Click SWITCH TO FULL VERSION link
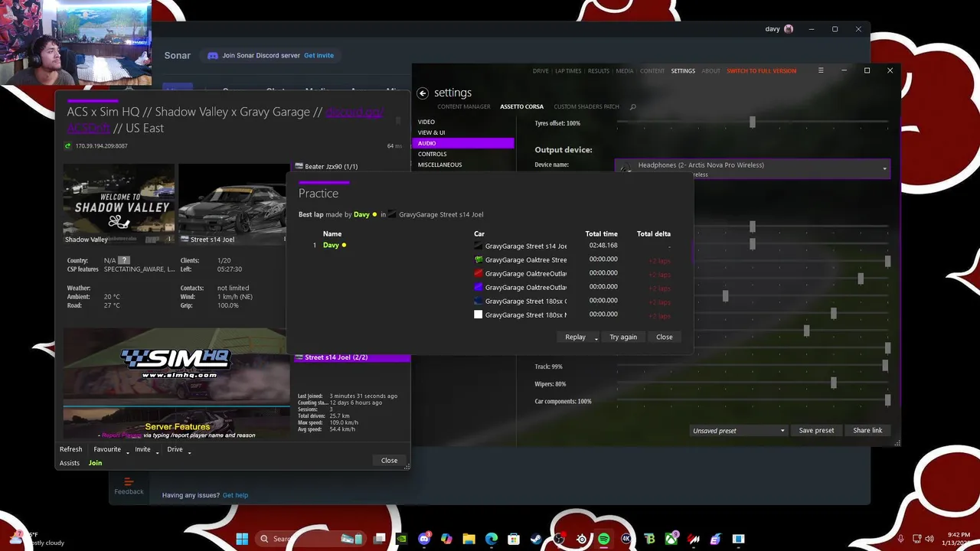This screenshot has height=551, width=980. [761, 70]
